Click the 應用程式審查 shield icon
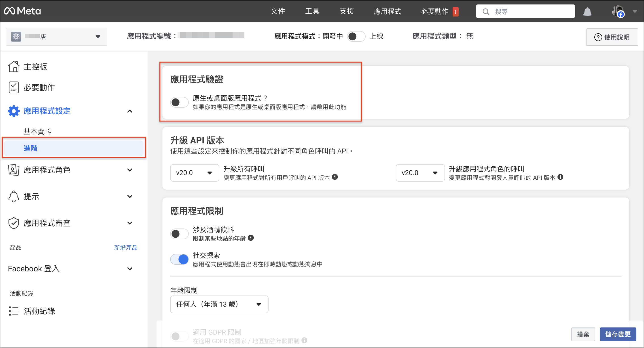 pos(13,223)
